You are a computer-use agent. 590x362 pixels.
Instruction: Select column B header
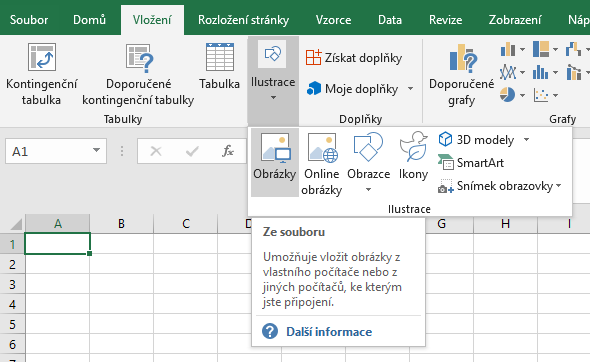(x=122, y=224)
